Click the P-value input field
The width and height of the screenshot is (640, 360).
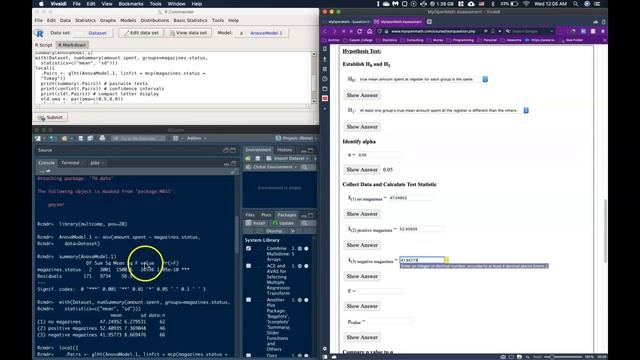[389, 322]
